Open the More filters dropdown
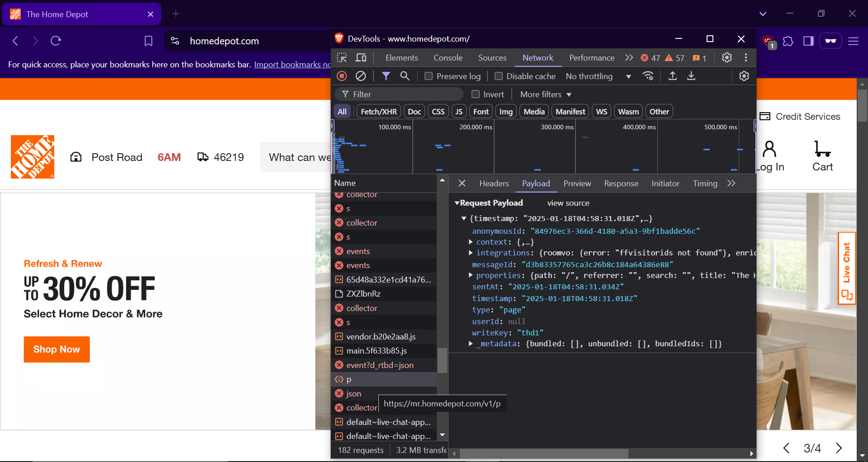The width and height of the screenshot is (868, 462). 546,94
